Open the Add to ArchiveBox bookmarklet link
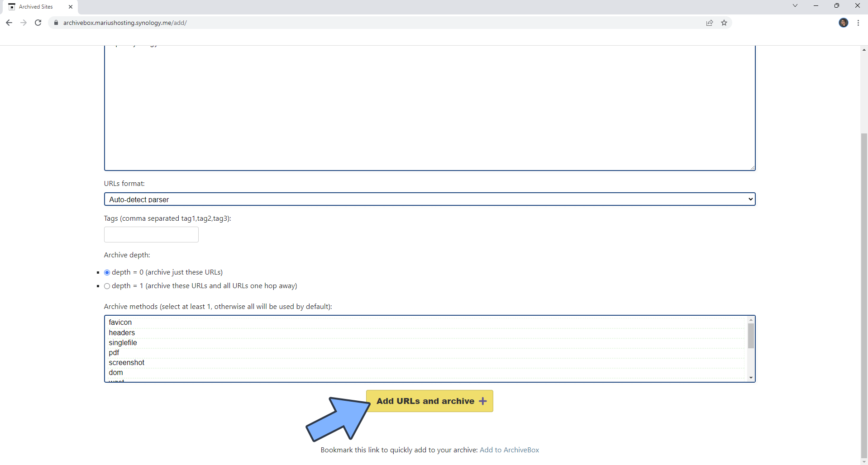Image resolution: width=868 pixels, height=465 pixels. tap(509, 450)
